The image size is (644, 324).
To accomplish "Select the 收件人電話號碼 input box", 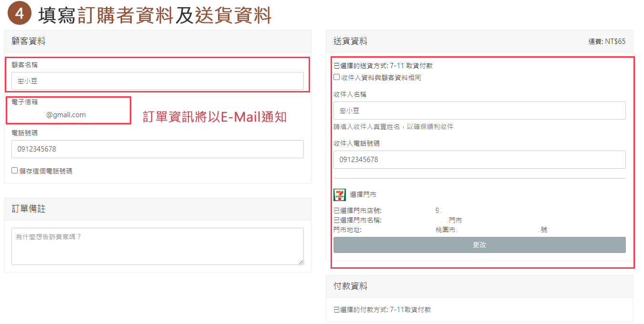I will coord(479,160).
